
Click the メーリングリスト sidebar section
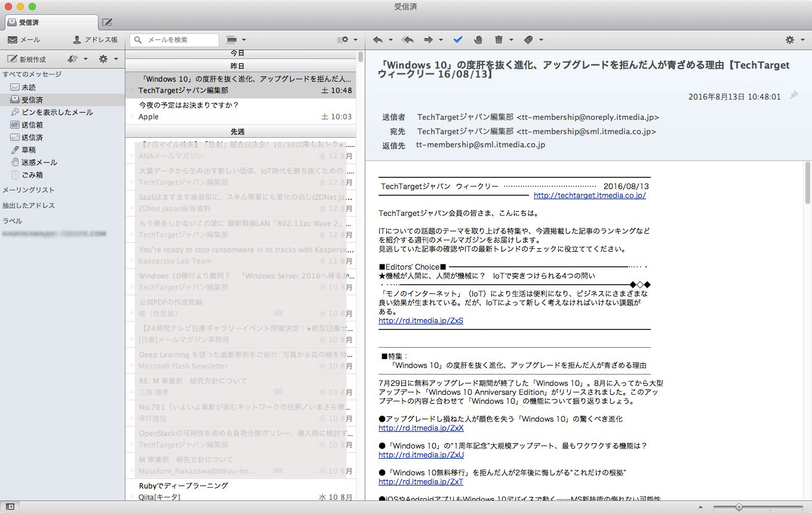(28, 190)
